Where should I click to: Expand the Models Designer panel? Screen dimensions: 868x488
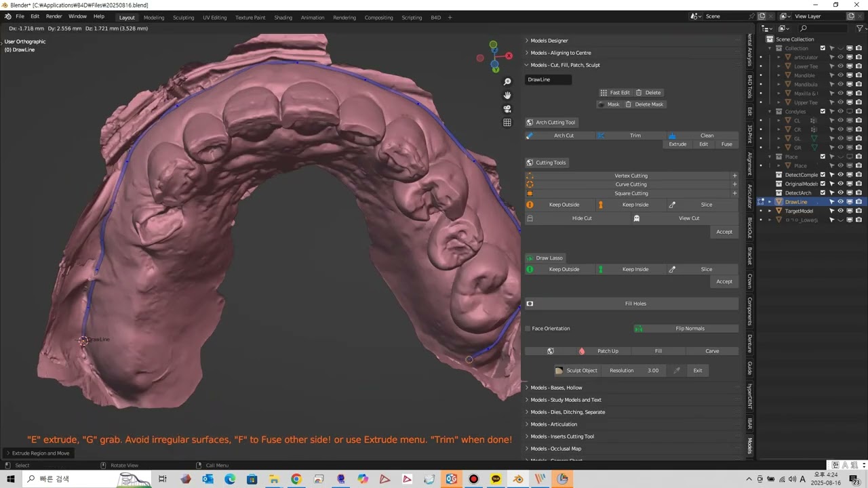click(549, 41)
